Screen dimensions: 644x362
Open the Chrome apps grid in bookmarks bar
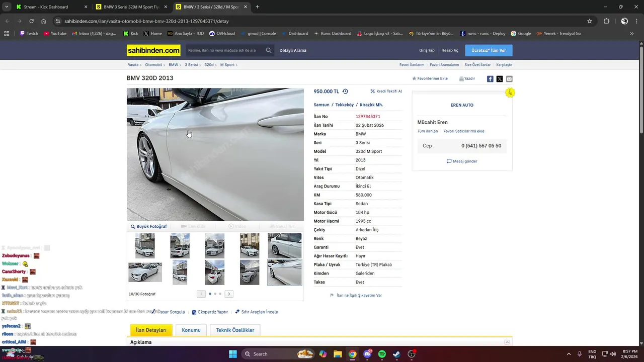pos(7,33)
